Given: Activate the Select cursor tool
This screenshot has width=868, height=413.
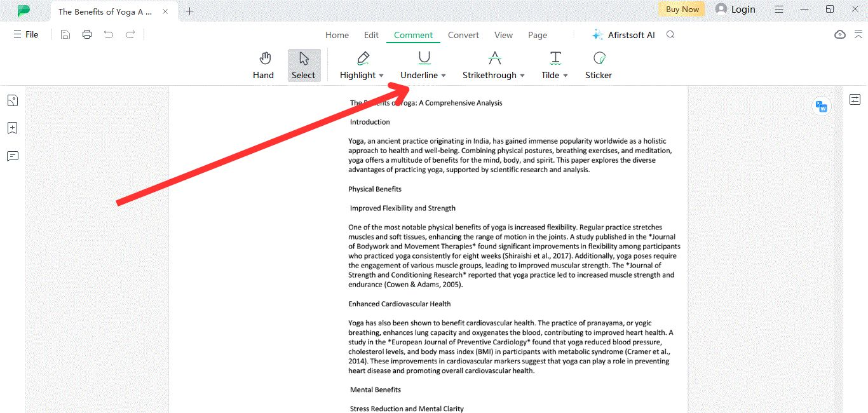Looking at the screenshot, I should tap(304, 65).
